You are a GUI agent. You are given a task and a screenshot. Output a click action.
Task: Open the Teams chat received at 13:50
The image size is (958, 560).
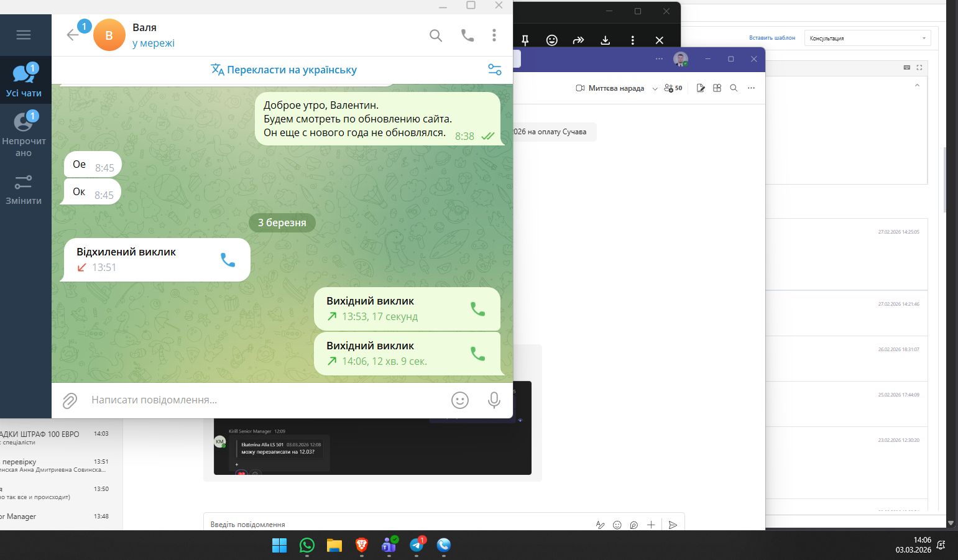(61, 492)
